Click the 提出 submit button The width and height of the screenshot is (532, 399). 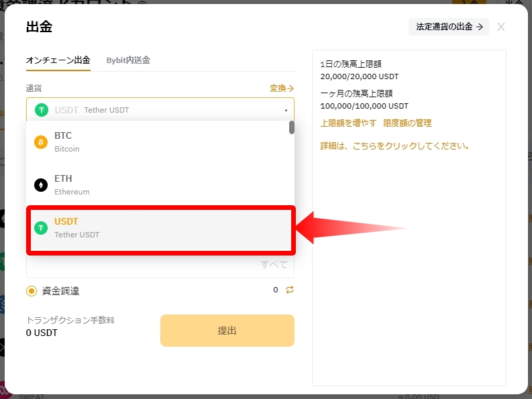point(227,331)
